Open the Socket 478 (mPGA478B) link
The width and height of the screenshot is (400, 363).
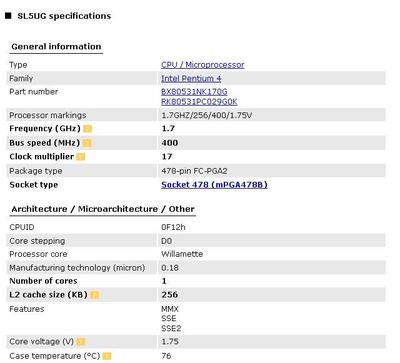point(214,185)
